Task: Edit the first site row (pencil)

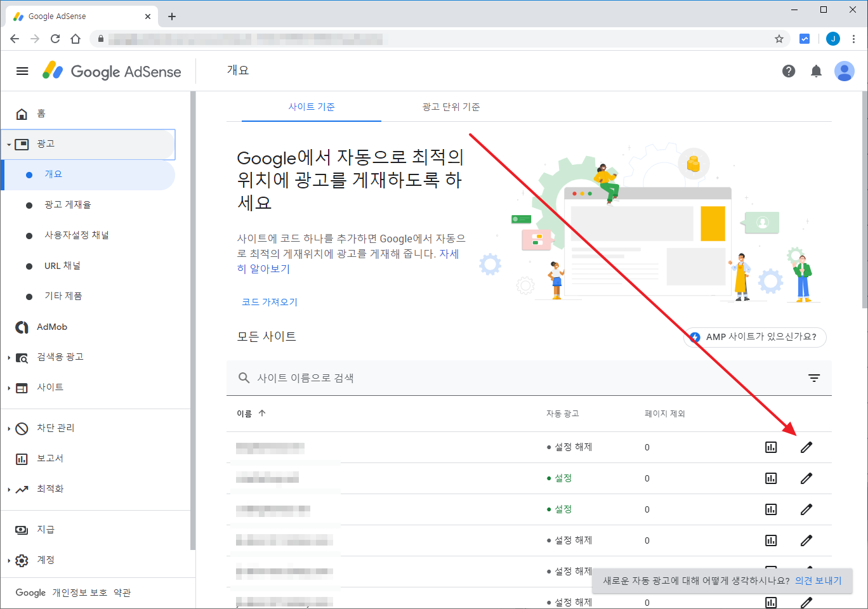Action: 806,447
